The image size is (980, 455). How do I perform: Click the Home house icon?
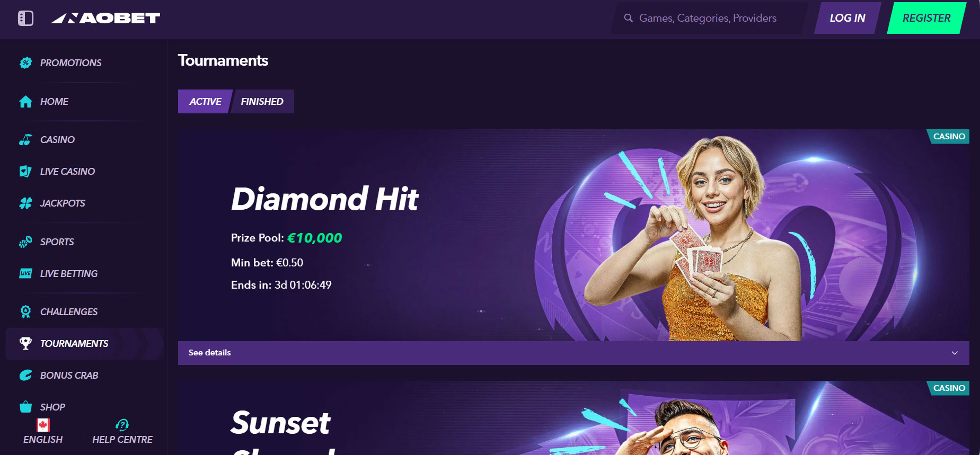[25, 101]
